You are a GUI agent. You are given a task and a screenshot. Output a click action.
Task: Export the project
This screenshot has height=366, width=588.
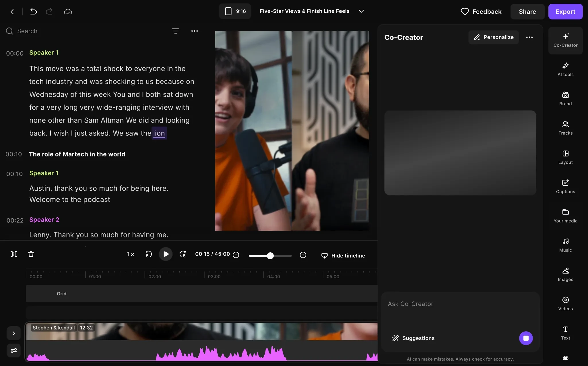565,11
